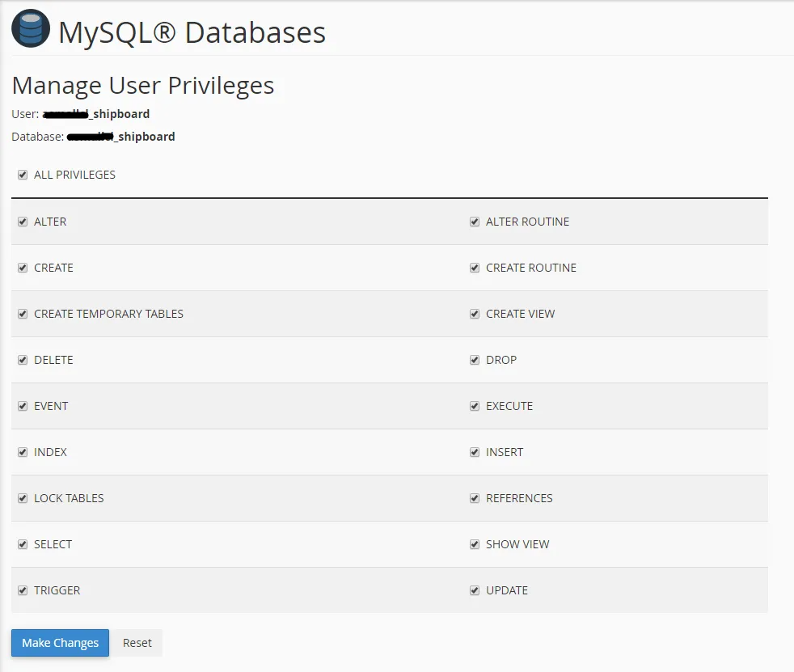Toggle the EVENT privilege
The image size is (794, 672).
point(23,406)
